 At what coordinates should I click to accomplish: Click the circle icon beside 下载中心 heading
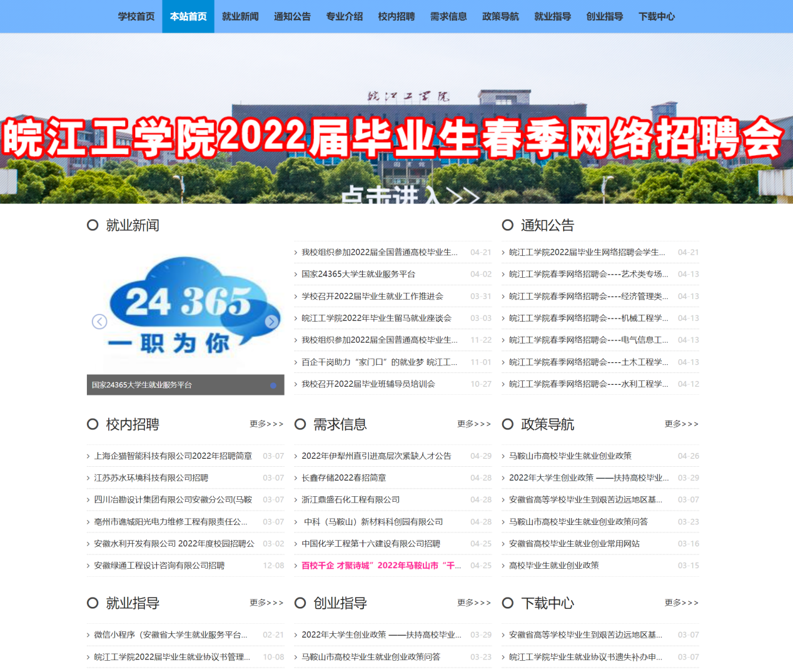point(508,603)
